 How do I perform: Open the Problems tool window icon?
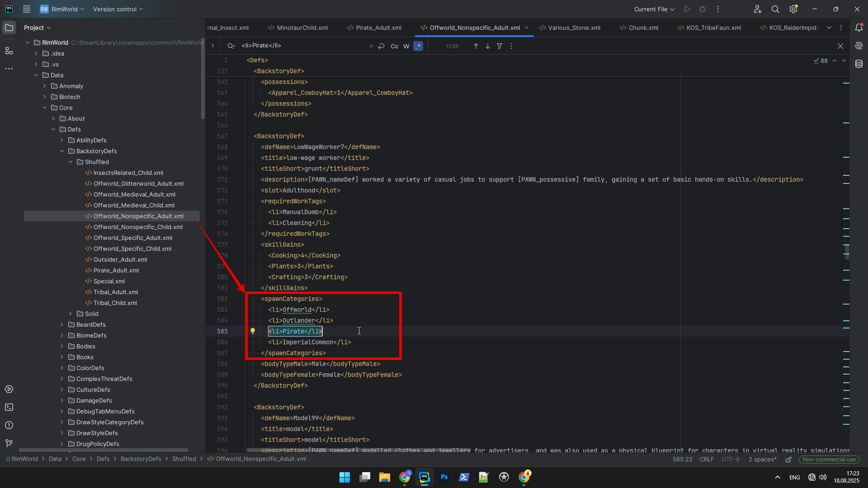coord(9,425)
